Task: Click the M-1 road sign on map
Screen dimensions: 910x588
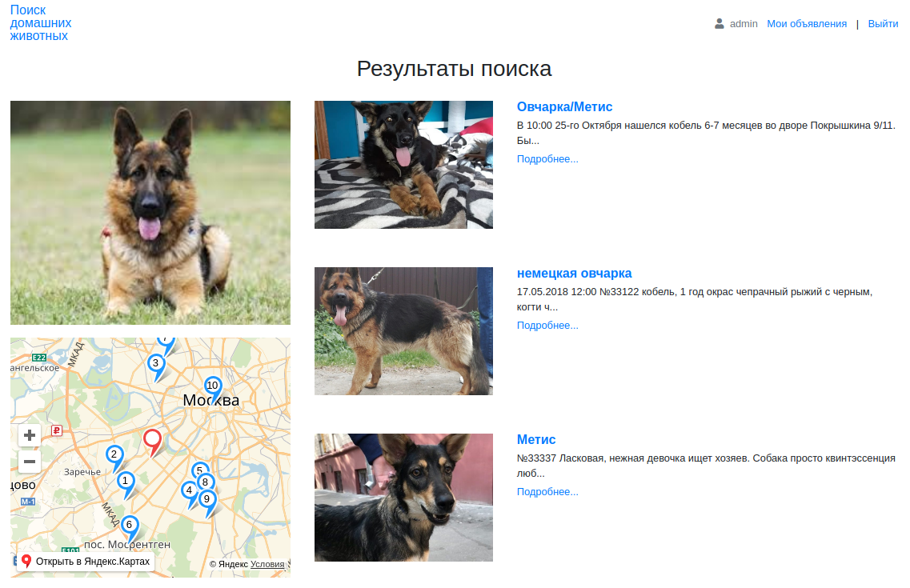Action: (28, 502)
